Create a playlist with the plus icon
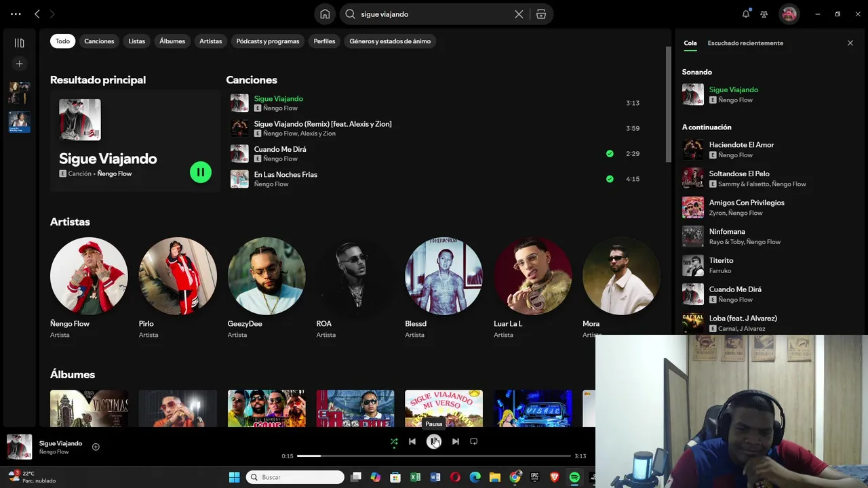868x488 pixels. point(19,64)
